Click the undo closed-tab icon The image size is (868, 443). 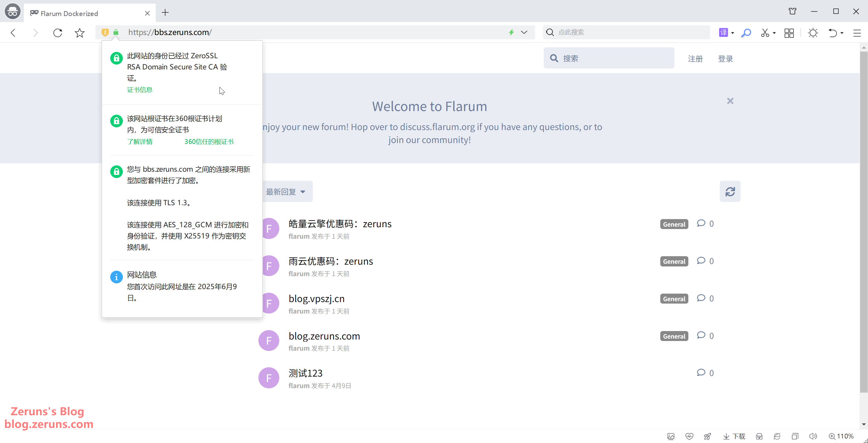tap(833, 33)
